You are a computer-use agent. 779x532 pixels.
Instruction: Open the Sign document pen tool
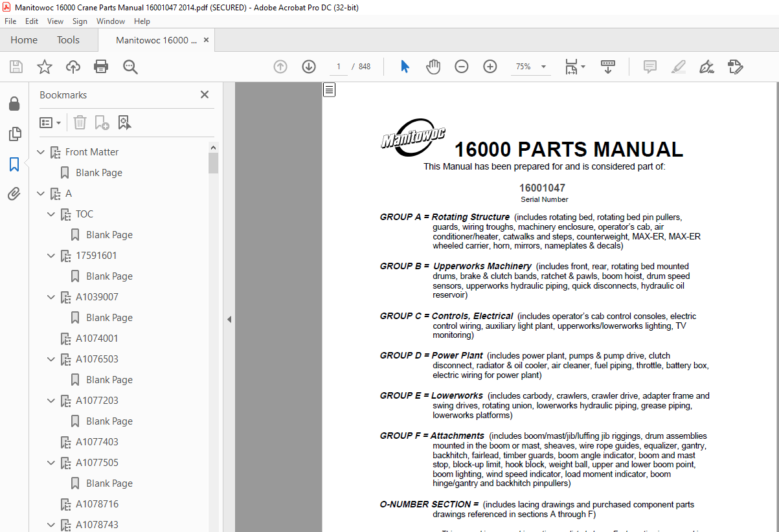(706, 67)
